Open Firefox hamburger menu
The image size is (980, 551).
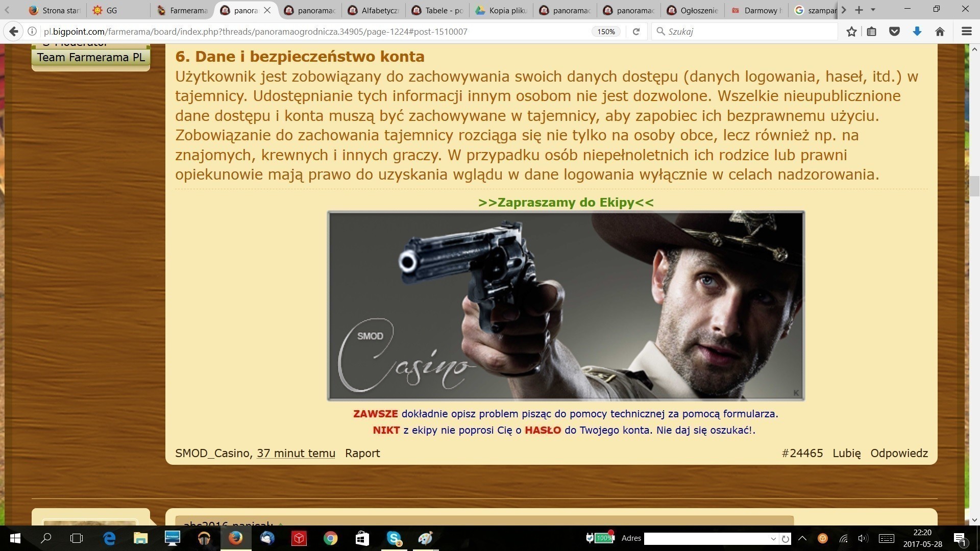[966, 32]
